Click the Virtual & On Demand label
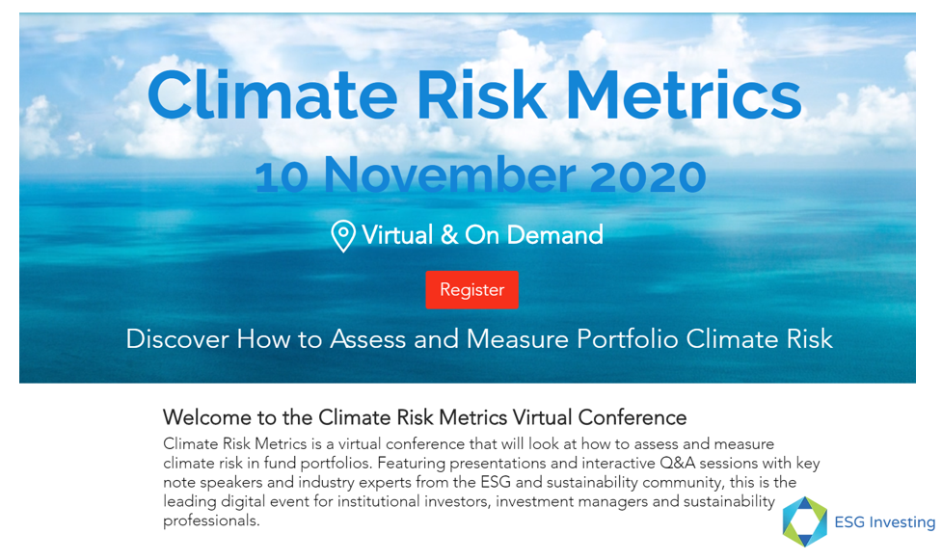The height and width of the screenshot is (560, 942). coord(482,235)
